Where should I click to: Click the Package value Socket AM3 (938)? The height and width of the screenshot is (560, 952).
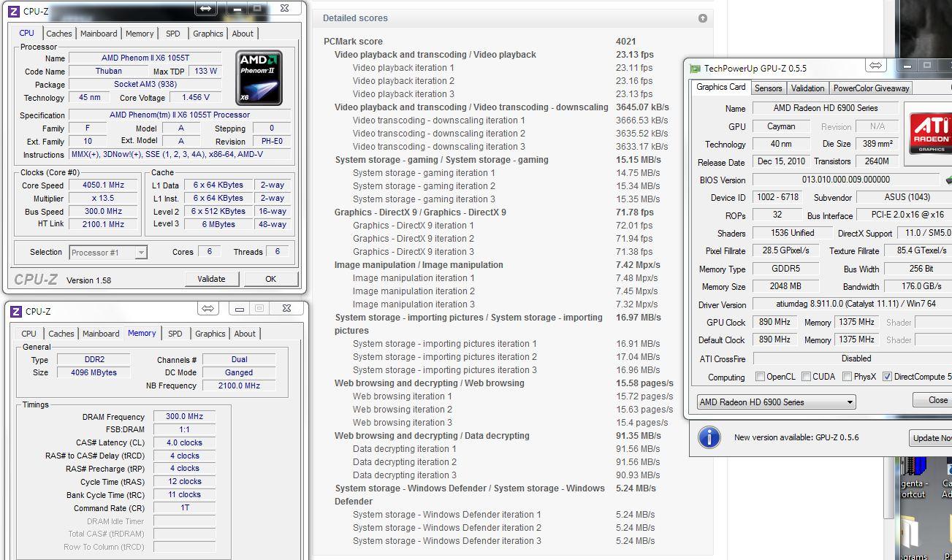coord(145,85)
